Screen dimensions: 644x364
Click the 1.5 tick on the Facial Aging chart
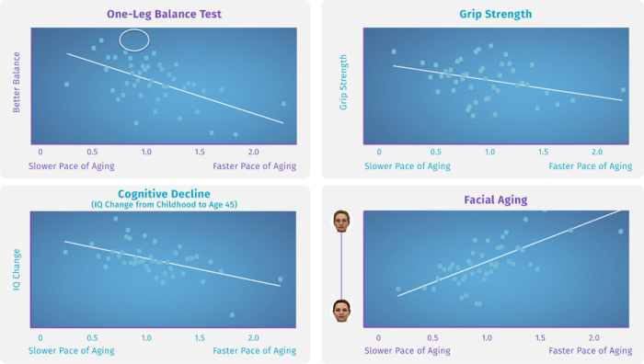[540, 337]
